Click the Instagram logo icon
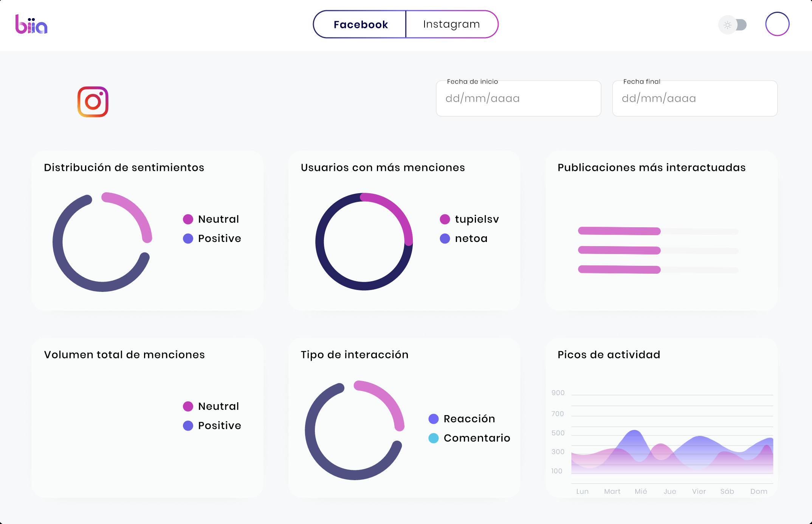Viewport: 812px width, 524px height. 93,102
